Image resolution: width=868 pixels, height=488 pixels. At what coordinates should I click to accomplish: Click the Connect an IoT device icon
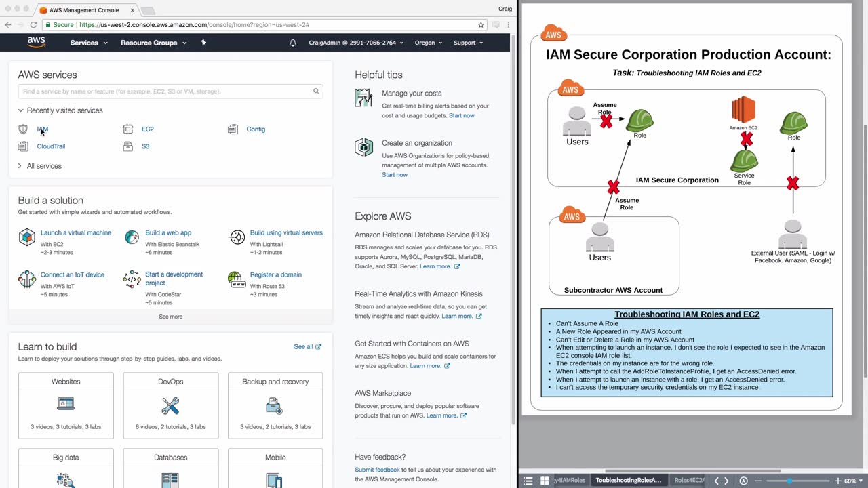(26, 279)
